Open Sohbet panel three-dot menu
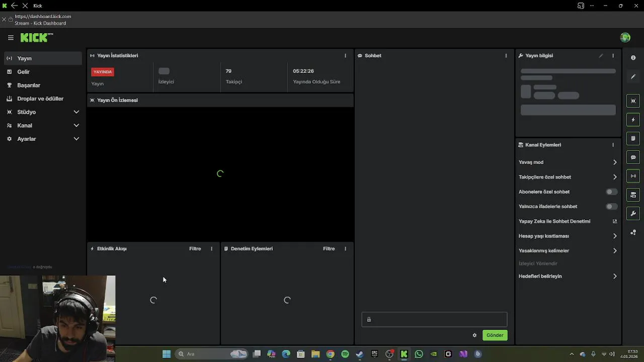The image size is (644, 362). click(x=506, y=56)
